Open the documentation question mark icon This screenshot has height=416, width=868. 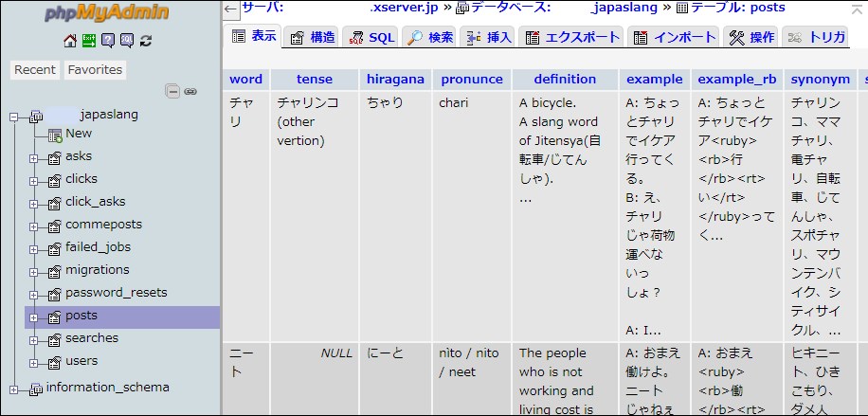(108, 41)
